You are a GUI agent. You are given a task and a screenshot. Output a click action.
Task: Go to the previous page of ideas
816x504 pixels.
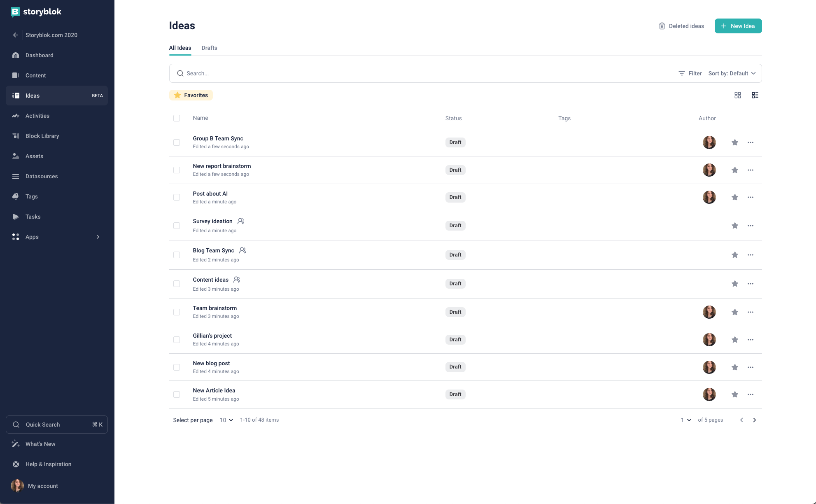(x=741, y=420)
